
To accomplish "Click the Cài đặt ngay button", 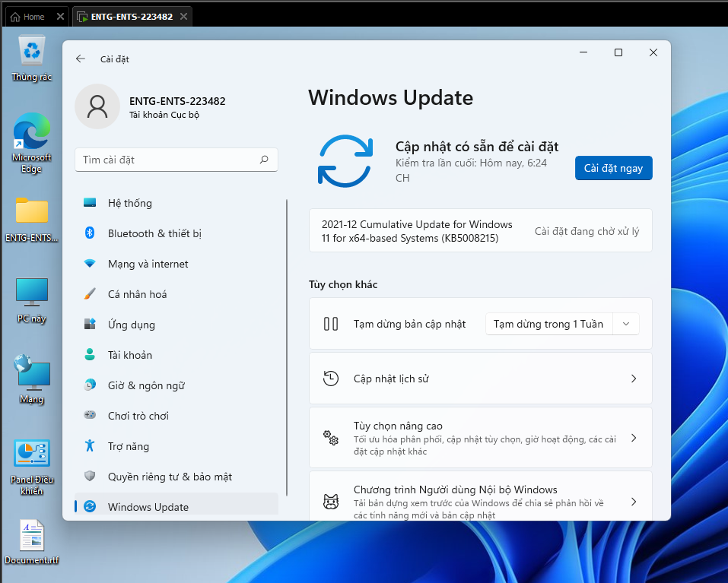I will 613,168.
